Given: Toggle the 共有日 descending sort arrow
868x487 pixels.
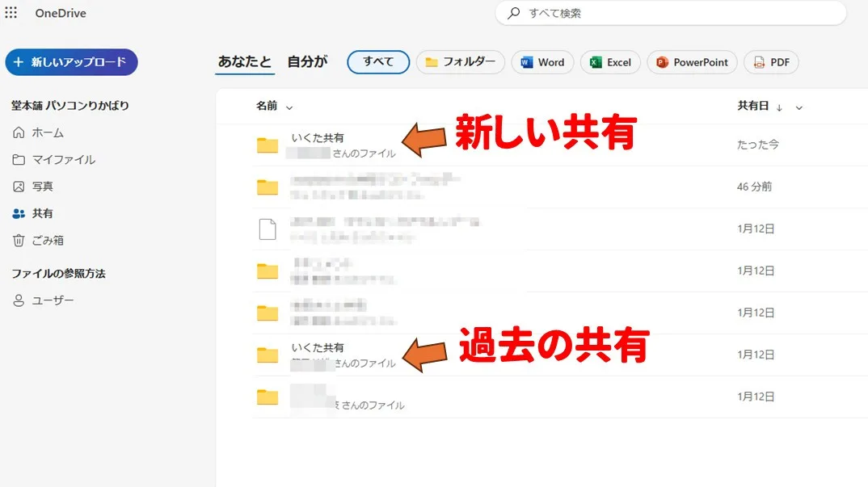Looking at the screenshot, I should click(779, 106).
